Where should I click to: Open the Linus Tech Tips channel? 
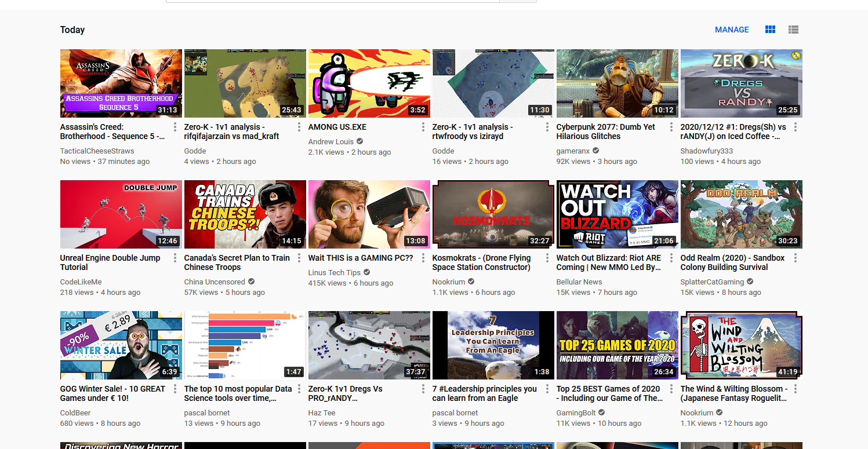click(x=335, y=273)
